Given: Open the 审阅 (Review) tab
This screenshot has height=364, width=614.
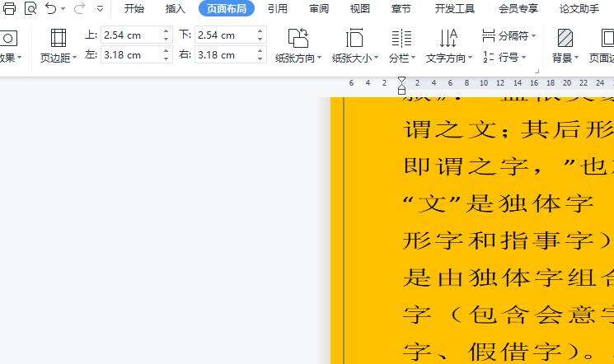Looking at the screenshot, I should [x=319, y=9].
